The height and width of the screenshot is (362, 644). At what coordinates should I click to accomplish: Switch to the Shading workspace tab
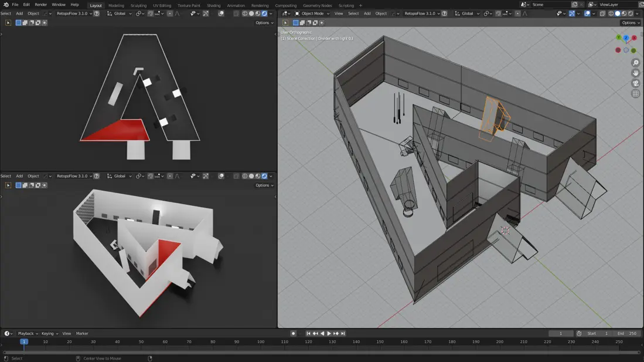213,5
